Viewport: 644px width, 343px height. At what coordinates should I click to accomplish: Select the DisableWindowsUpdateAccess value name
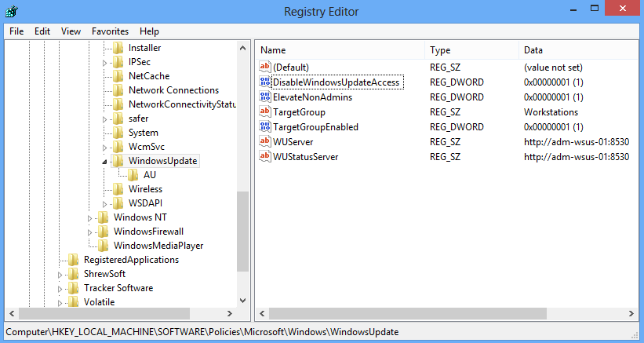click(336, 82)
